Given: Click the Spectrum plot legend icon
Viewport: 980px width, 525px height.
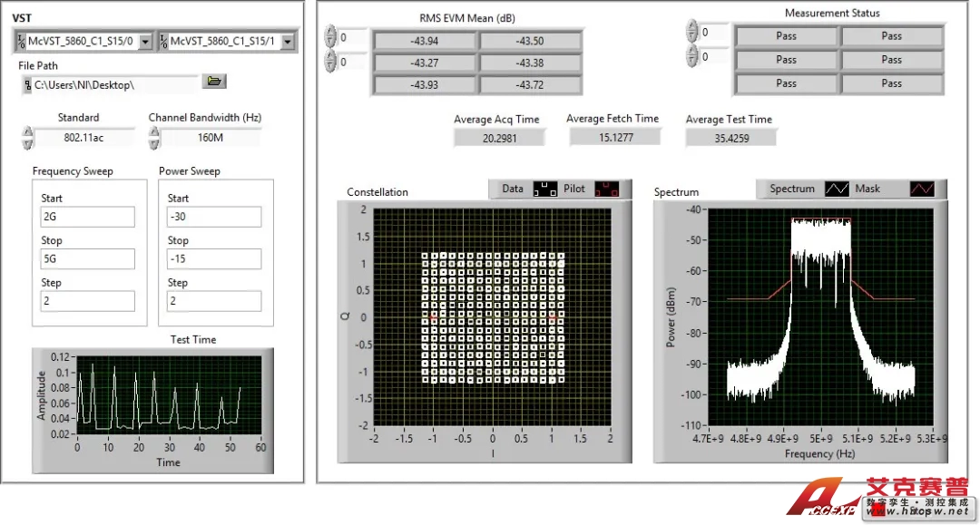Looking at the screenshot, I should [836, 190].
